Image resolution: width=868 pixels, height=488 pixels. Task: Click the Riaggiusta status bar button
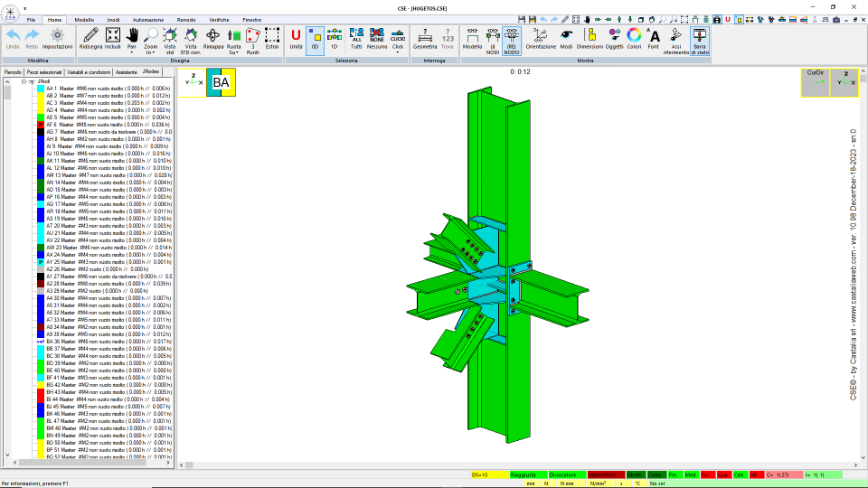tap(528, 474)
